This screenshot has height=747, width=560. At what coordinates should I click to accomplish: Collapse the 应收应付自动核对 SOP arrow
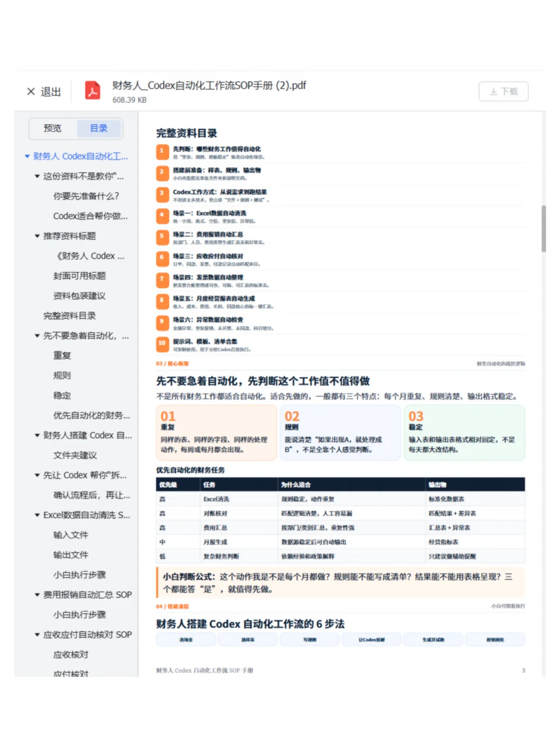37,635
